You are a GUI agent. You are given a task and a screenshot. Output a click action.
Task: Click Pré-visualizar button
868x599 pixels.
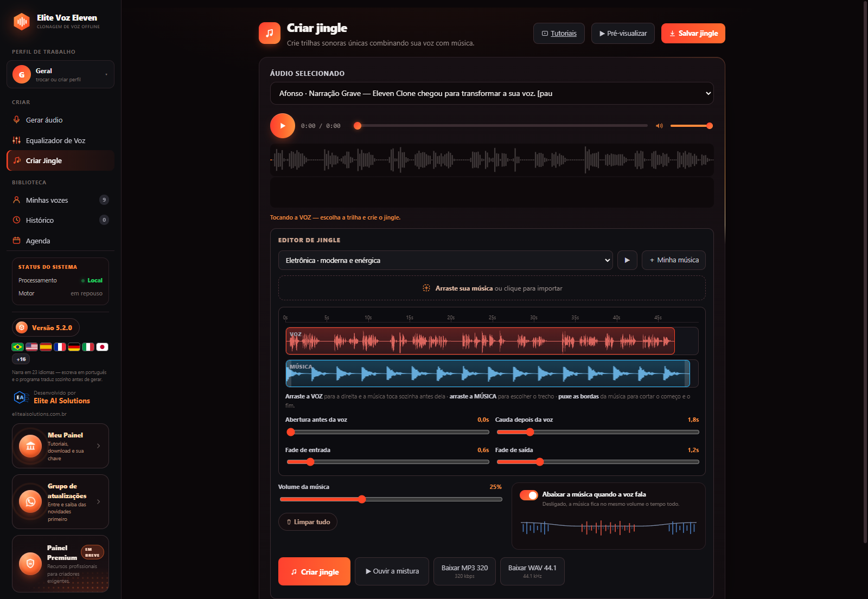623,33
